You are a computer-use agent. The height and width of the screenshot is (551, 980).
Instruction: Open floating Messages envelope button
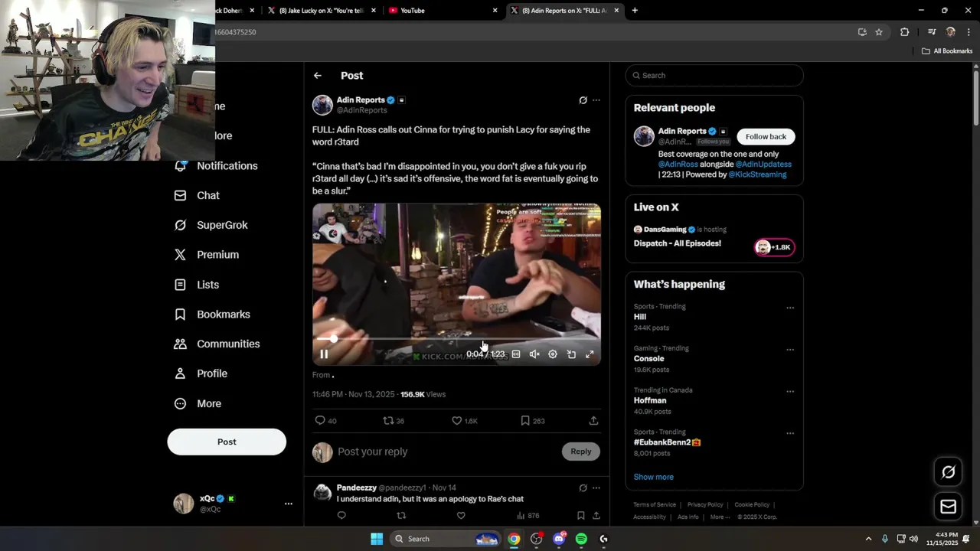point(949,507)
